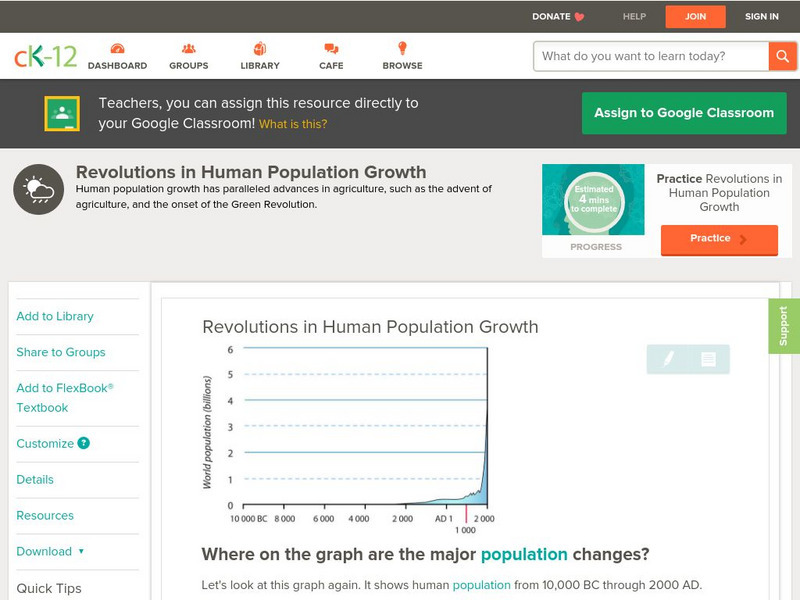
Task: Open the HELP menu item
Action: coord(634,16)
